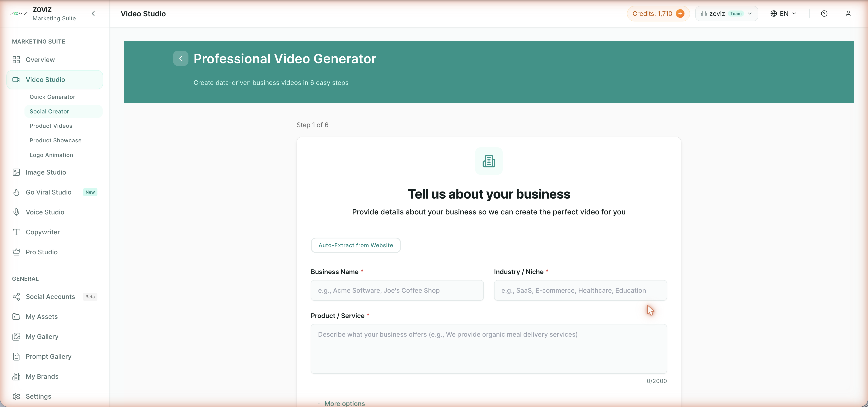Go back using the banner arrow button

181,59
